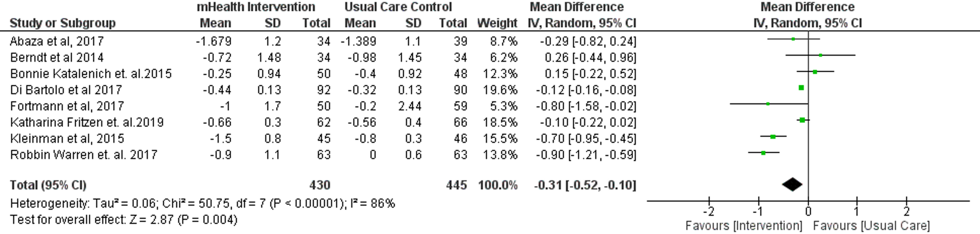Click the green marker for Fortmann 2017
980x234 pixels.
tap(768, 104)
